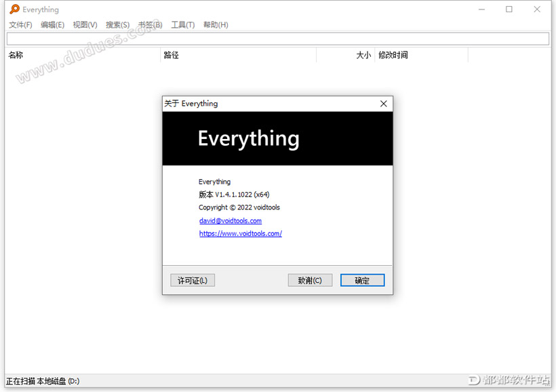Viewport: 556px width, 392px height.
Task: Sort by the 修改时间 column header
Action: (x=421, y=55)
